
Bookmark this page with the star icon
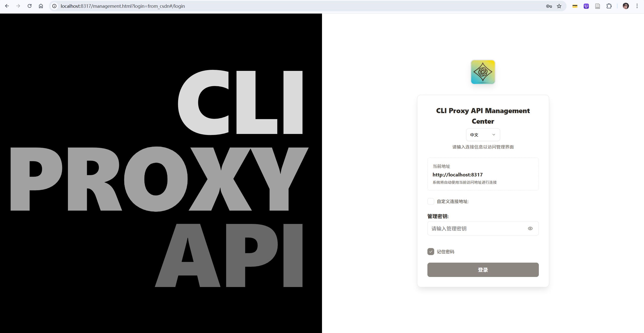click(x=559, y=6)
